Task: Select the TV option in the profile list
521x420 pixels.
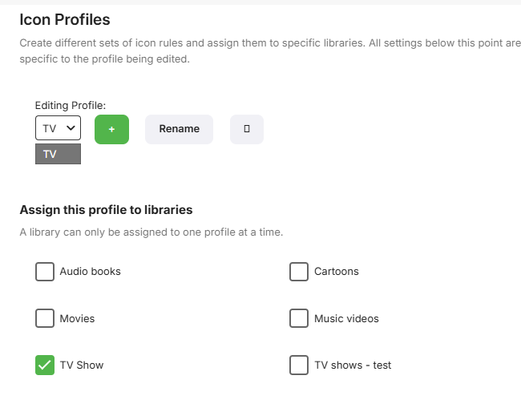Action: coord(58,154)
